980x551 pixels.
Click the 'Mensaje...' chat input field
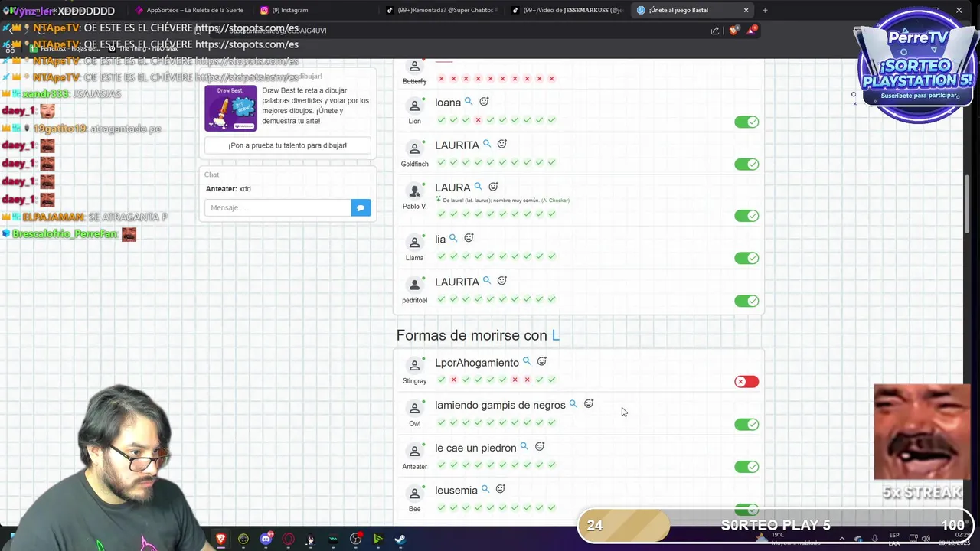point(277,207)
